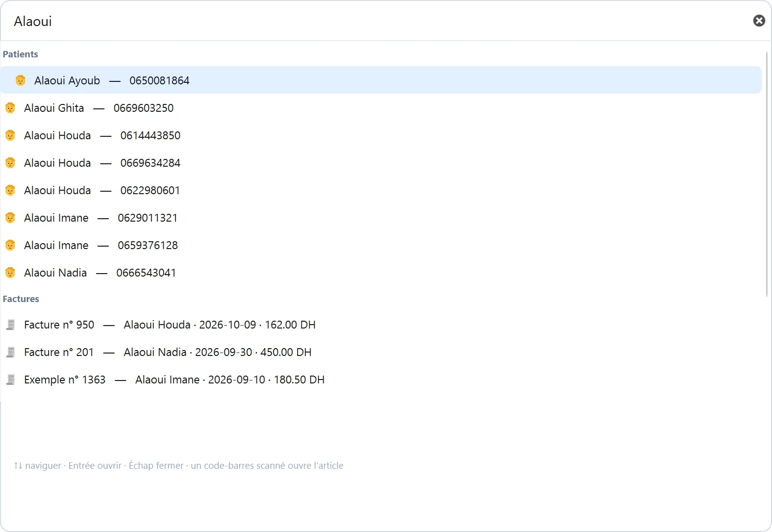Viewport: 772px width, 532px height.
Task: Click details "Alaoui Houda · 2026-10-09 · 162.00 DH"
Action: click(x=220, y=325)
